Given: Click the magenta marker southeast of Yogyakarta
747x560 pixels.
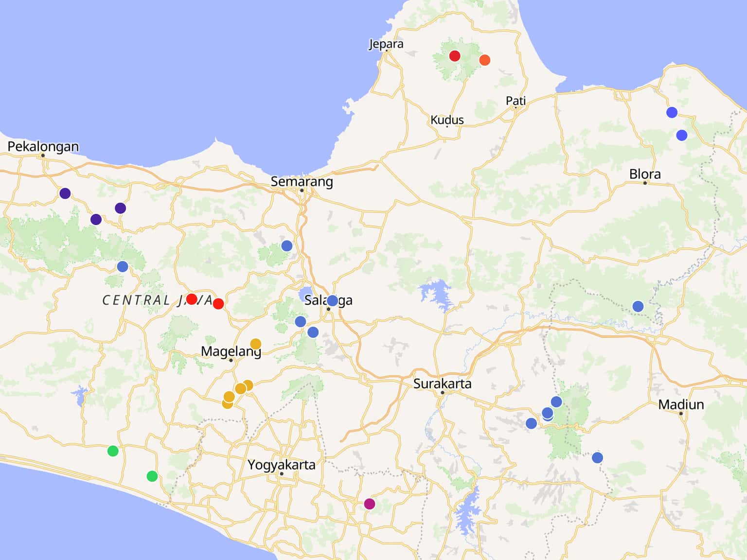Looking at the screenshot, I should [370, 504].
